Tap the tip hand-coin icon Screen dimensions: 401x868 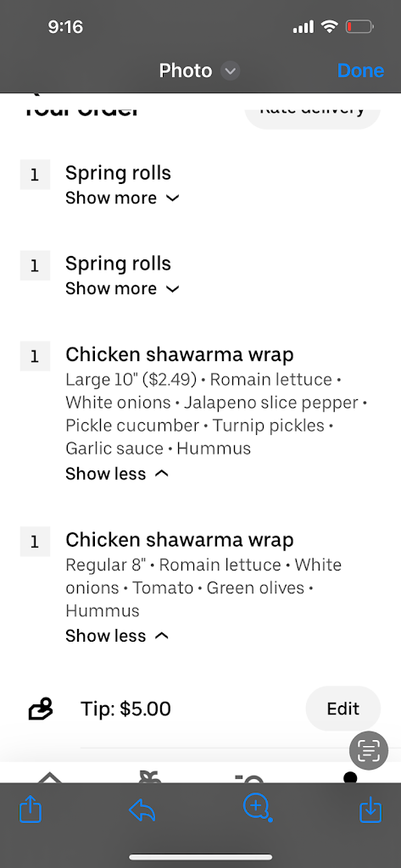[x=41, y=709]
